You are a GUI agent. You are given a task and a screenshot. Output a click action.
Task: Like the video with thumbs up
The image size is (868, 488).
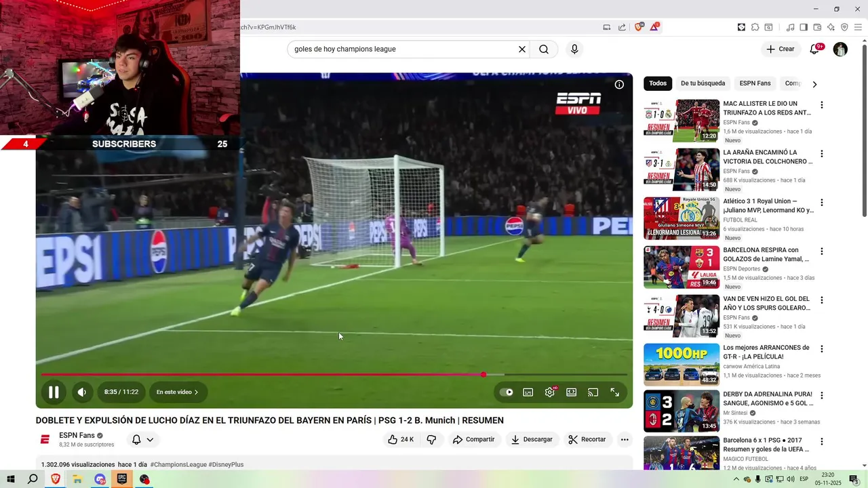(401, 439)
